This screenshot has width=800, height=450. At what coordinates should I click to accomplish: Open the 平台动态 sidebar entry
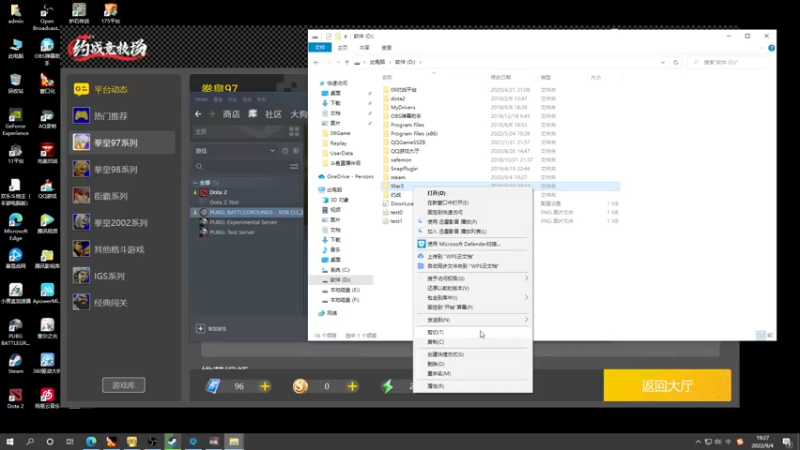tap(122, 89)
